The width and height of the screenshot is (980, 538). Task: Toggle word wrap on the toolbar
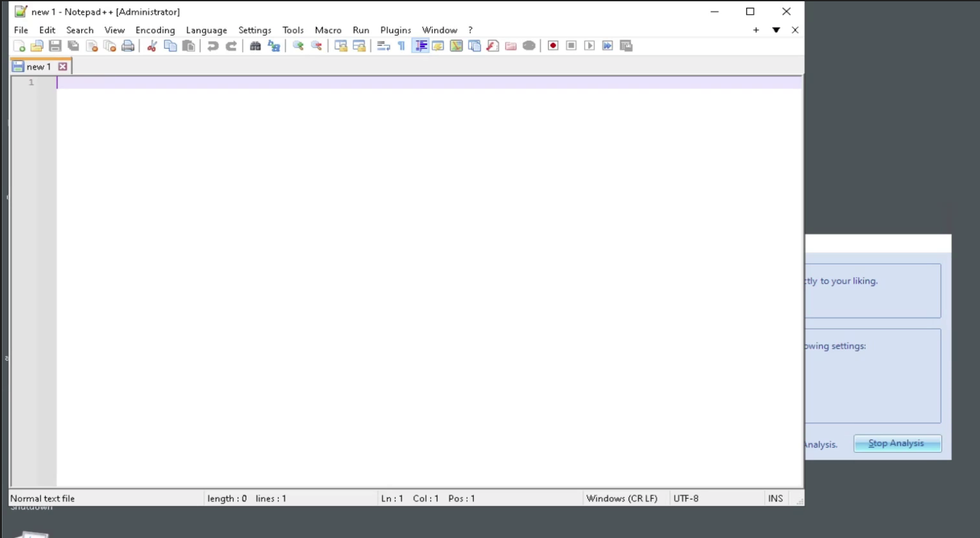pyautogui.click(x=383, y=46)
